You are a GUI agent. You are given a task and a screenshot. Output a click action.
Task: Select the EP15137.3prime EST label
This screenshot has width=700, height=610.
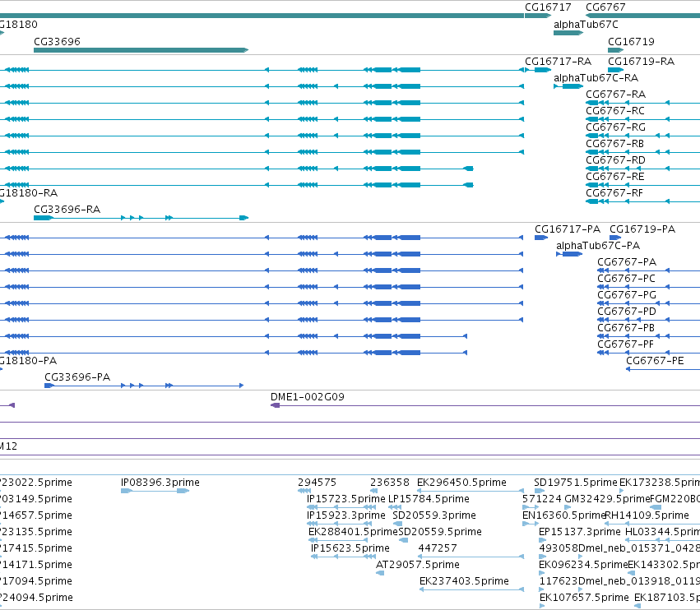coord(580,532)
